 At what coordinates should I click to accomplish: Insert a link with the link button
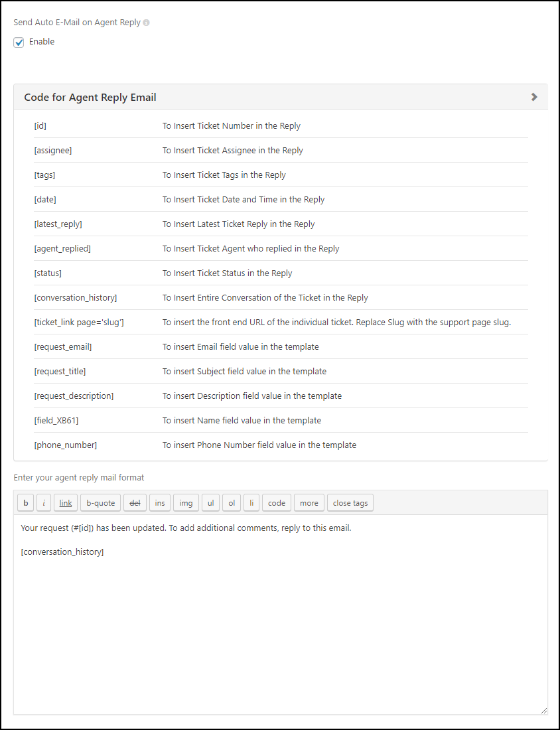66,503
